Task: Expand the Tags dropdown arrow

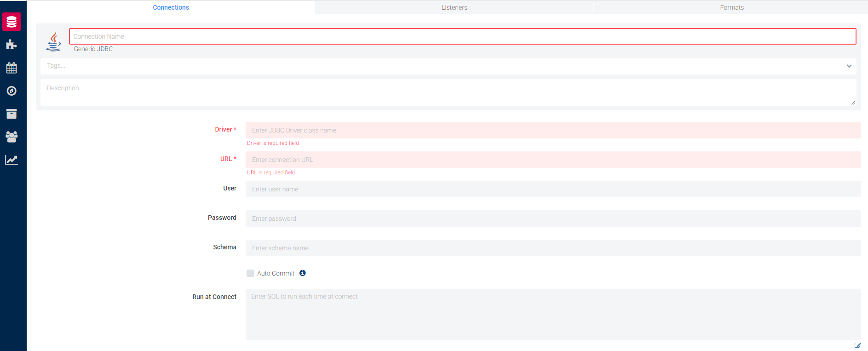Action: [849, 66]
